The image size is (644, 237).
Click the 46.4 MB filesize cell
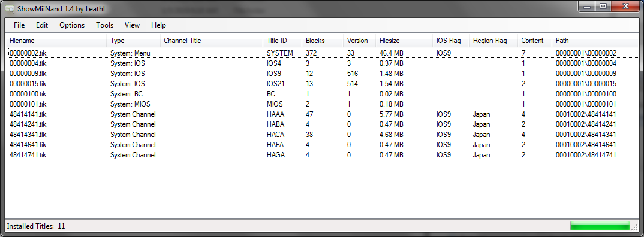tap(392, 53)
